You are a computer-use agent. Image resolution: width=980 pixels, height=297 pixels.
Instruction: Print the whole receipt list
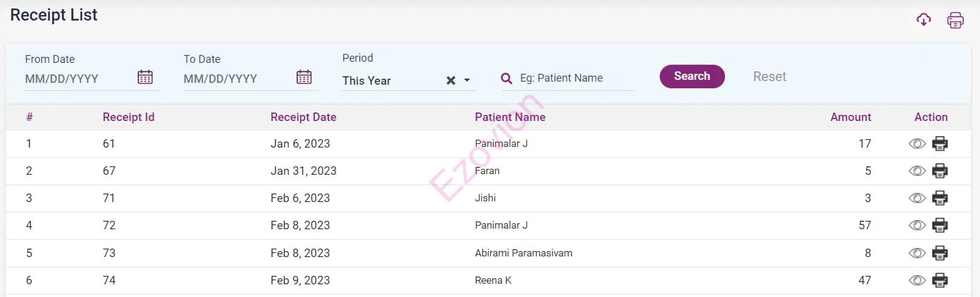[x=955, y=20]
